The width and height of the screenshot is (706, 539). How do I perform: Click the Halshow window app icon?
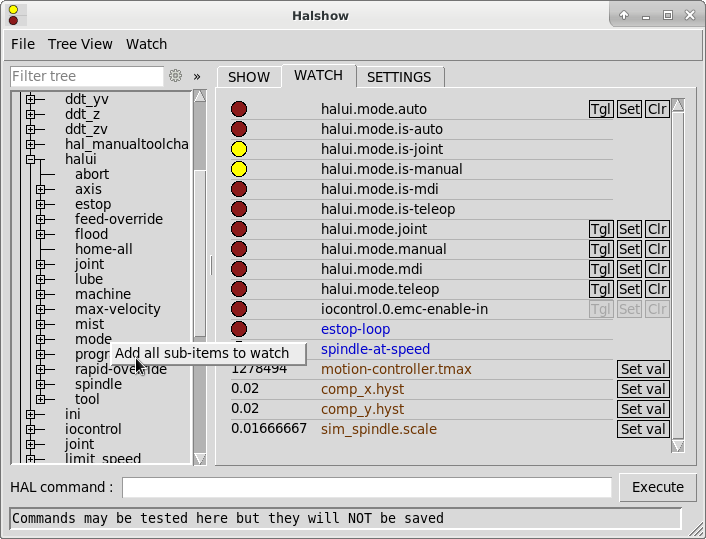click(x=13, y=15)
